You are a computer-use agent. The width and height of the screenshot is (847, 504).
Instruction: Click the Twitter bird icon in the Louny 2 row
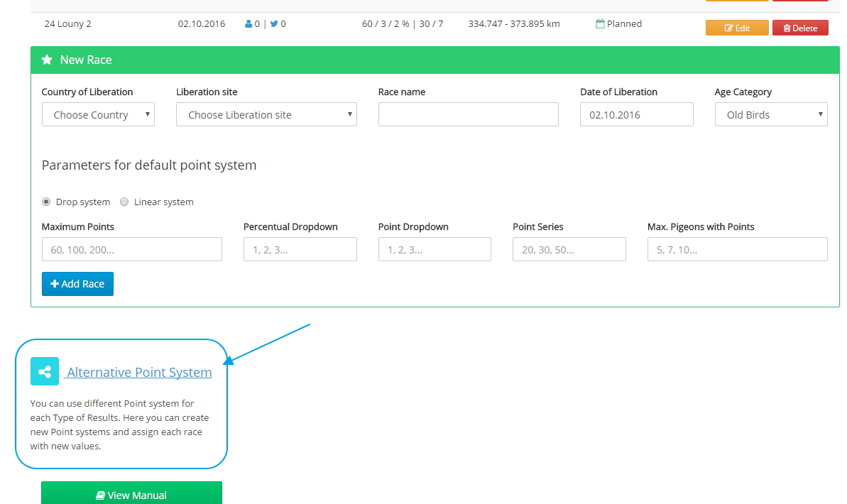point(274,24)
